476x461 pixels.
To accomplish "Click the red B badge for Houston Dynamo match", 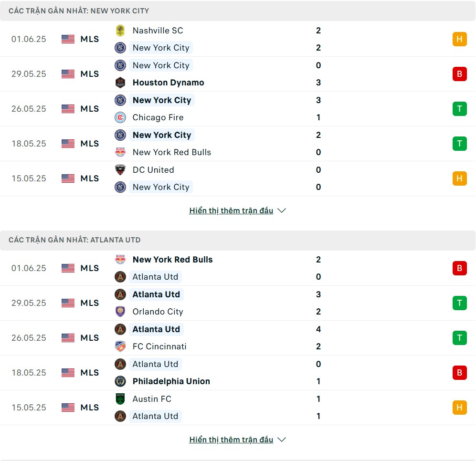I will coord(459,74).
